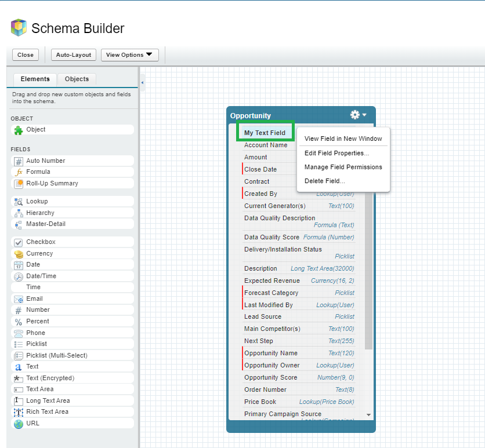
Task: Open the View Options dropdown
Action: [129, 54]
